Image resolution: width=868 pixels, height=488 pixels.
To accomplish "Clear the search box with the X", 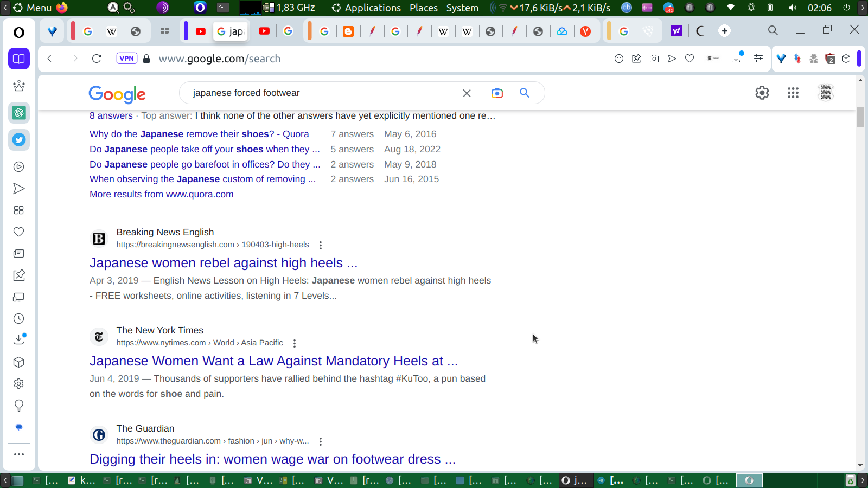I will (467, 93).
